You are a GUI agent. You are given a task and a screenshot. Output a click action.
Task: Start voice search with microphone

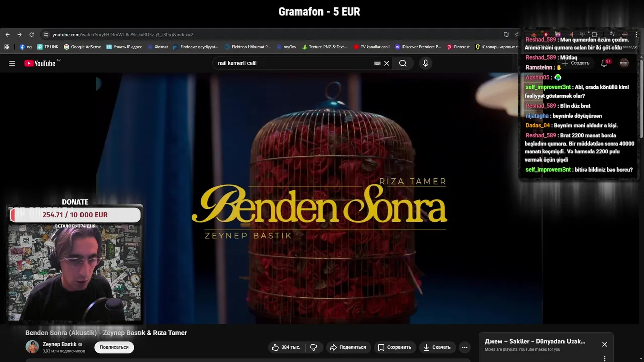[x=425, y=63]
